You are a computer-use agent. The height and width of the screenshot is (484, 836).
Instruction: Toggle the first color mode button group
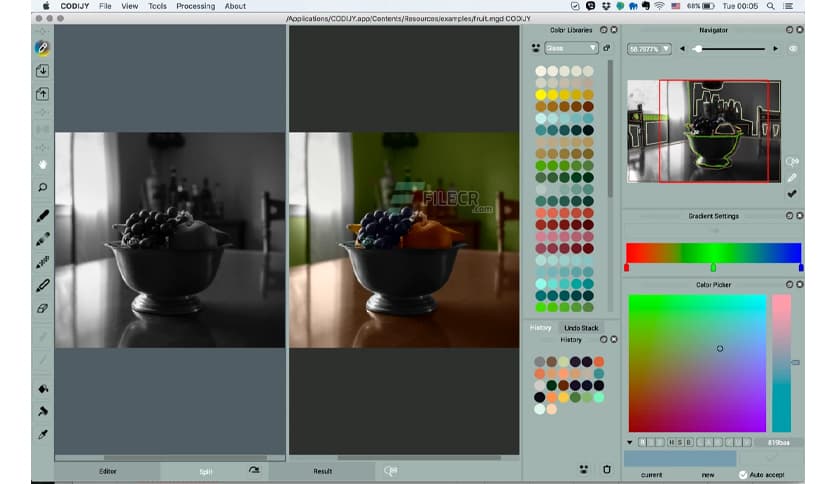coord(652,442)
